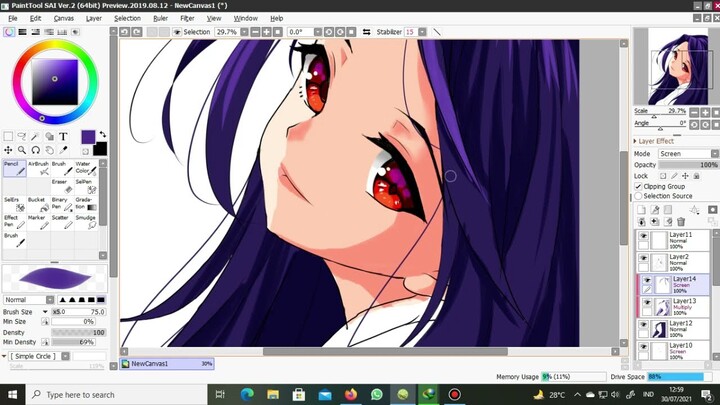
Task: Open the Filter menu
Action: tap(187, 18)
